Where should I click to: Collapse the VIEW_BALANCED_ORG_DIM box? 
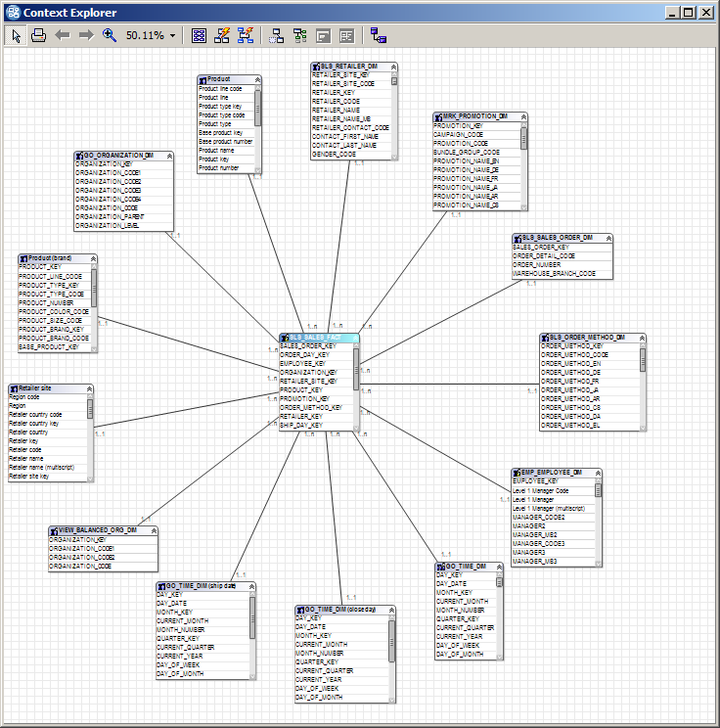point(154,530)
